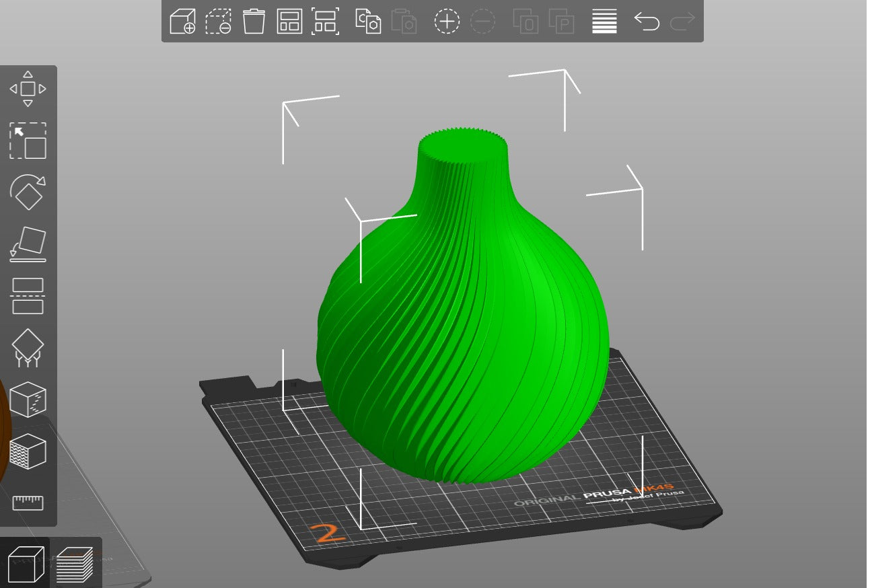Click the Add model cube icon
The height and width of the screenshot is (588, 870).
point(182,22)
